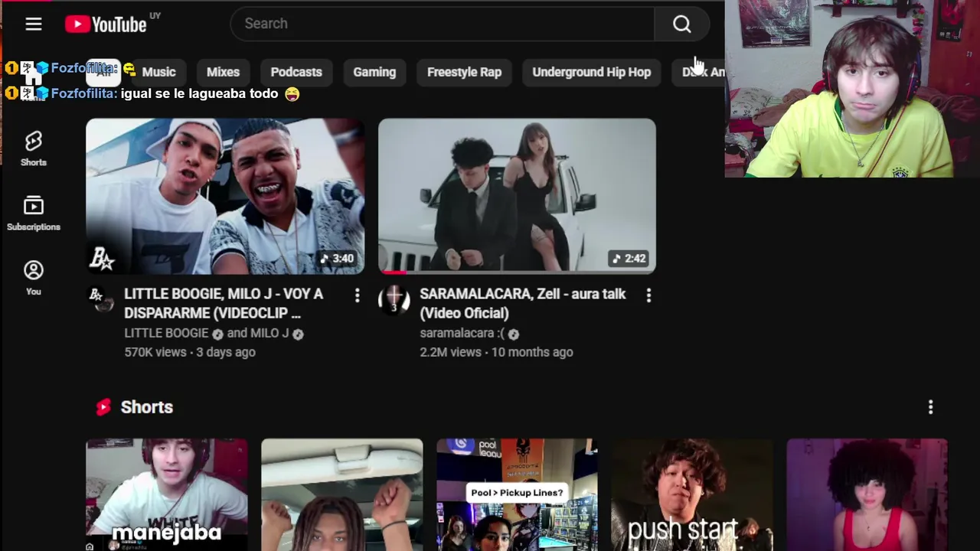Click the 3:40 duration badge
This screenshot has width=980, height=551.
[337, 259]
